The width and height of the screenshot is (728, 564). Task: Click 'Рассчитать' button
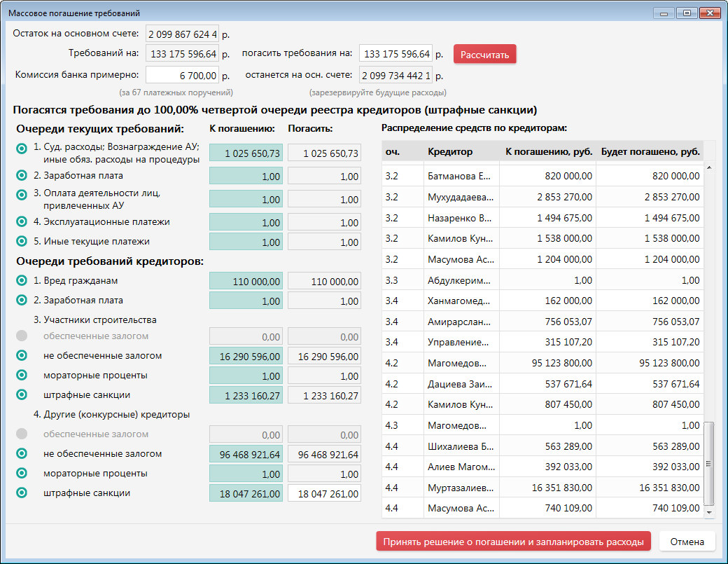484,54
